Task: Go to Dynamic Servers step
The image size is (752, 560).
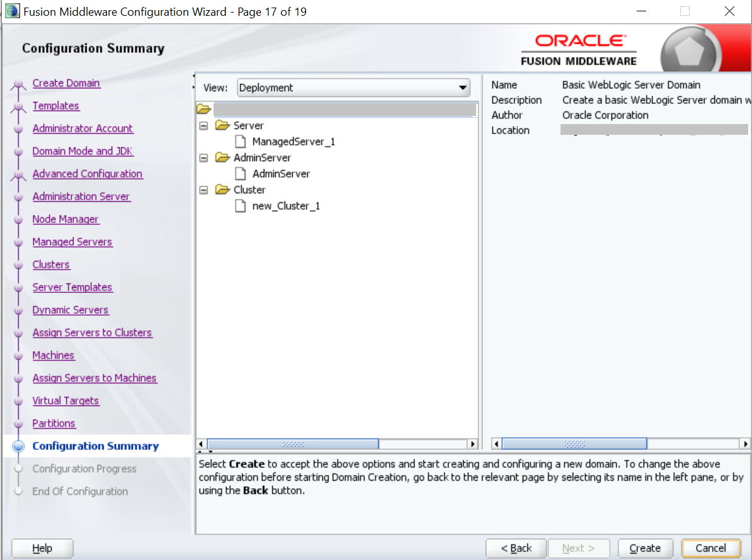Action: 70,309
